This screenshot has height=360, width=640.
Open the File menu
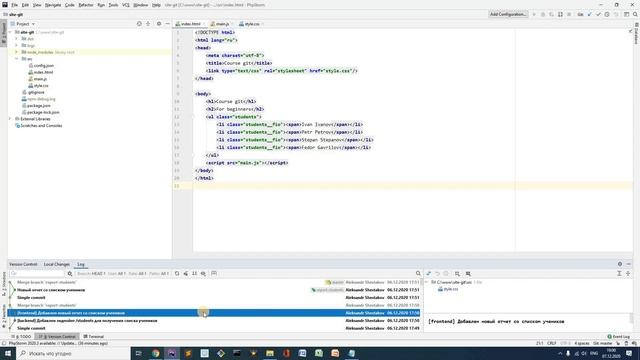coord(14,5)
